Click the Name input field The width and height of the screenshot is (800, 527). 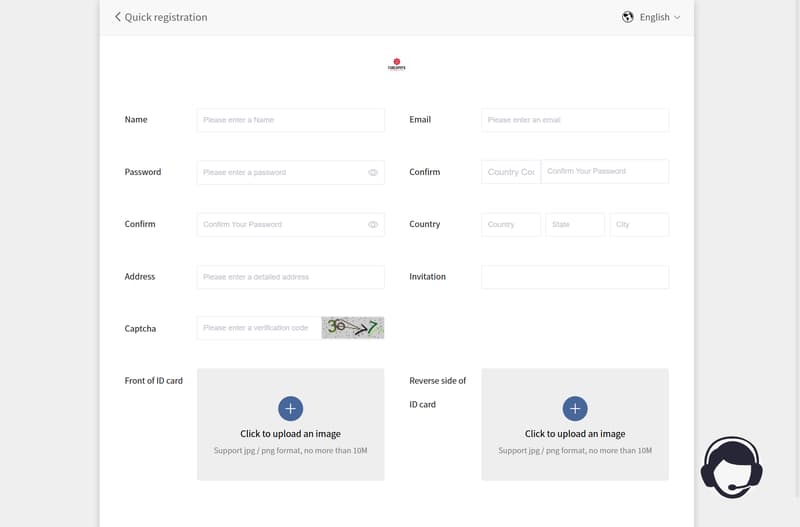point(291,120)
